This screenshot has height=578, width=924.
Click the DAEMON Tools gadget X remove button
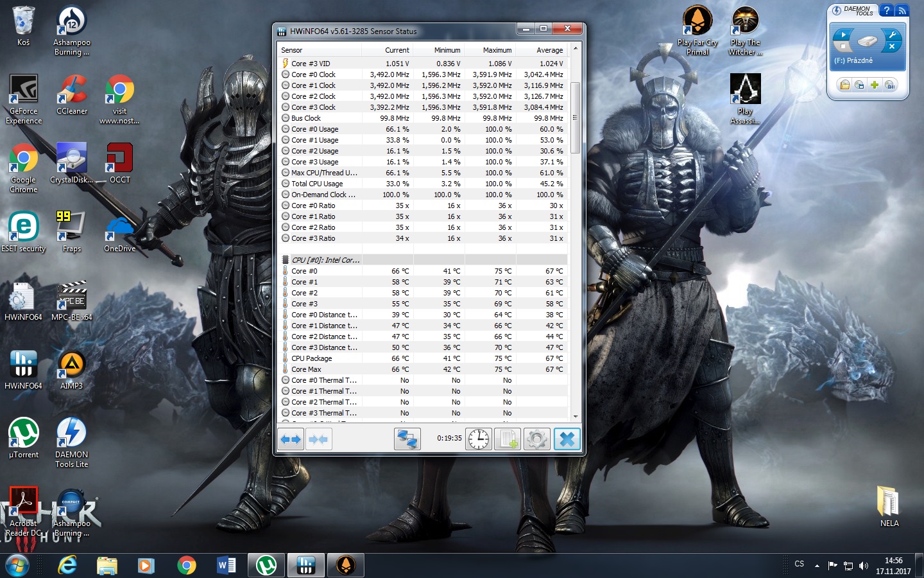click(892, 47)
